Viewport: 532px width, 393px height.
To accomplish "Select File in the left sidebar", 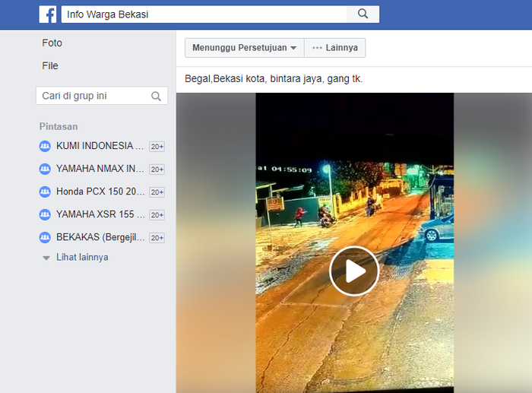I will coord(50,66).
